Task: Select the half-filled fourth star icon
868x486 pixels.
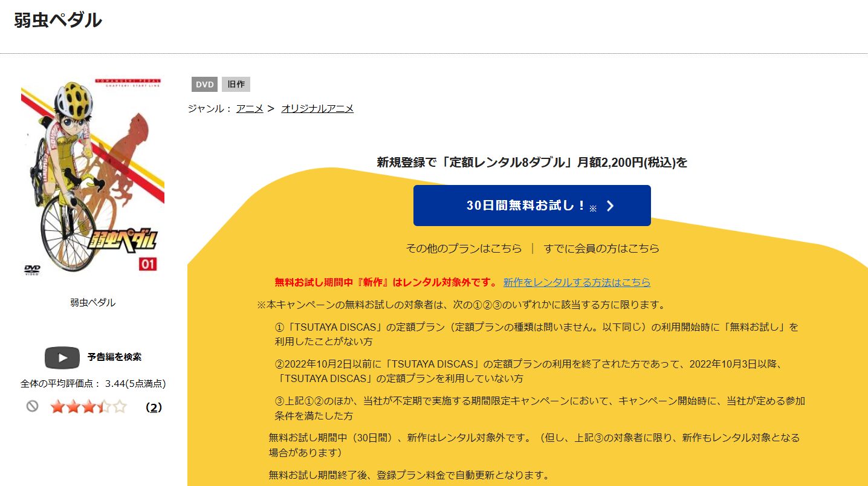Action: [x=106, y=406]
